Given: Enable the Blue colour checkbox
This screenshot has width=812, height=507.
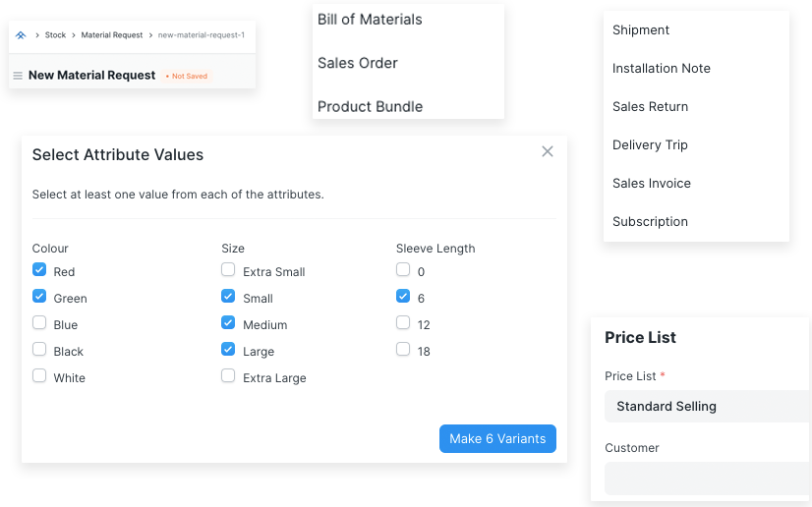Looking at the screenshot, I should 39,323.
